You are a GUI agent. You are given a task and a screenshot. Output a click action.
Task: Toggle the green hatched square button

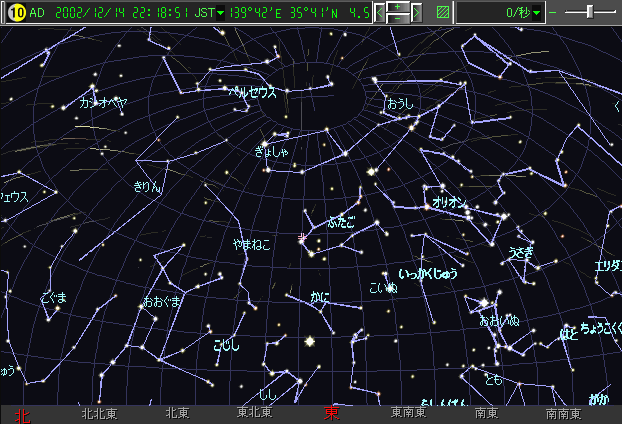443,13
